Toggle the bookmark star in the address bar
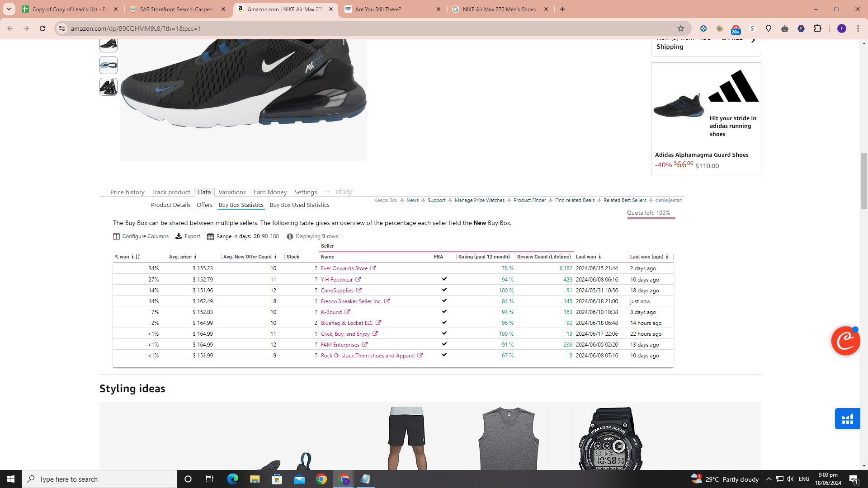868x488 pixels. [x=681, y=28]
